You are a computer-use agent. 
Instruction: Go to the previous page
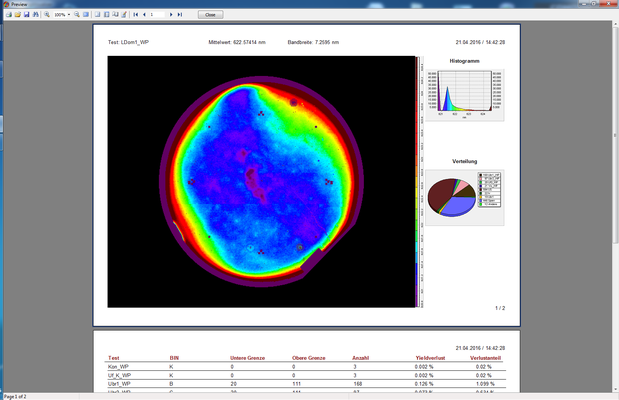(145, 15)
